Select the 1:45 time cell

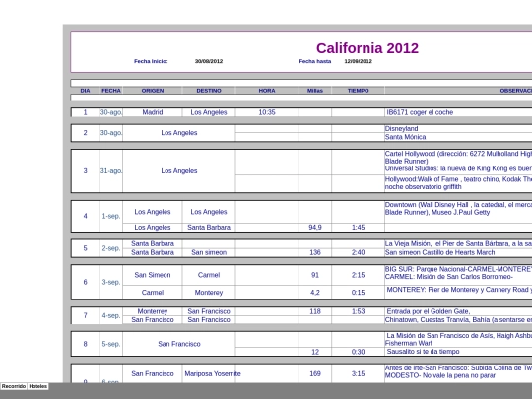click(358, 228)
